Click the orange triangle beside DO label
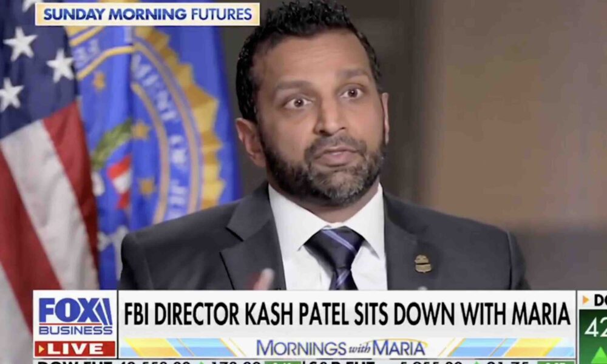 (x=586, y=300)
